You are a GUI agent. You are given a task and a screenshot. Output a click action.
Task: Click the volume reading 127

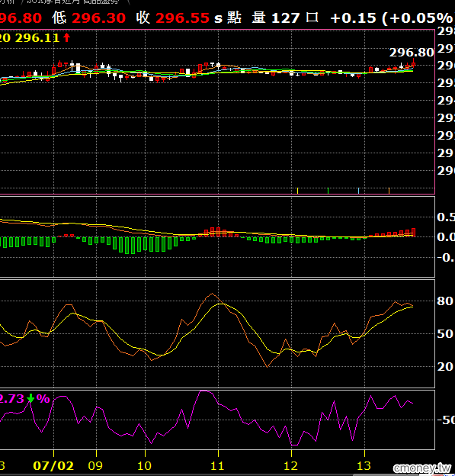click(x=286, y=18)
